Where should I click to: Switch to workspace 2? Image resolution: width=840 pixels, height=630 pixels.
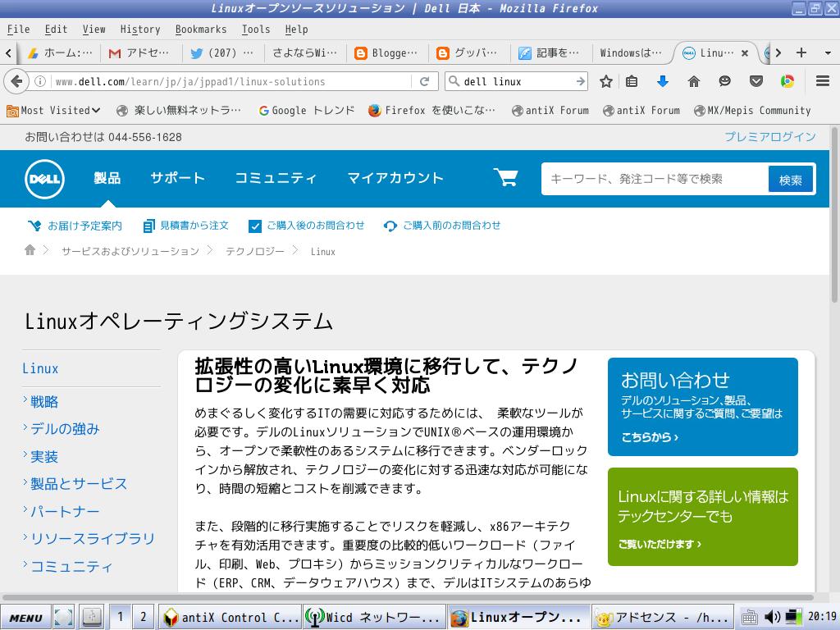[x=143, y=617]
